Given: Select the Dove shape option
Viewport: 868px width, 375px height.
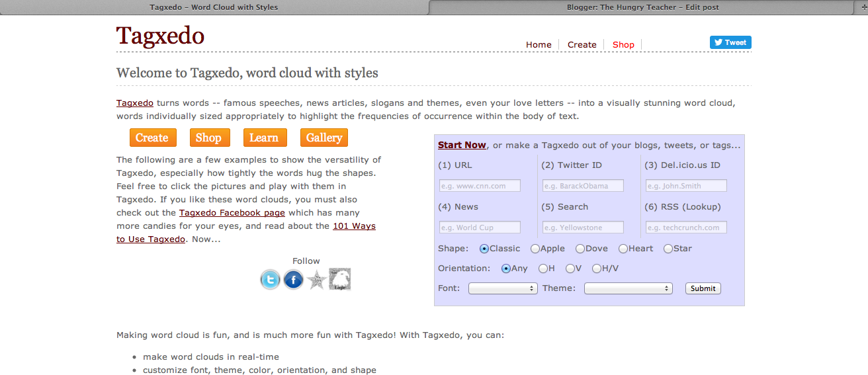Looking at the screenshot, I should click(580, 249).
